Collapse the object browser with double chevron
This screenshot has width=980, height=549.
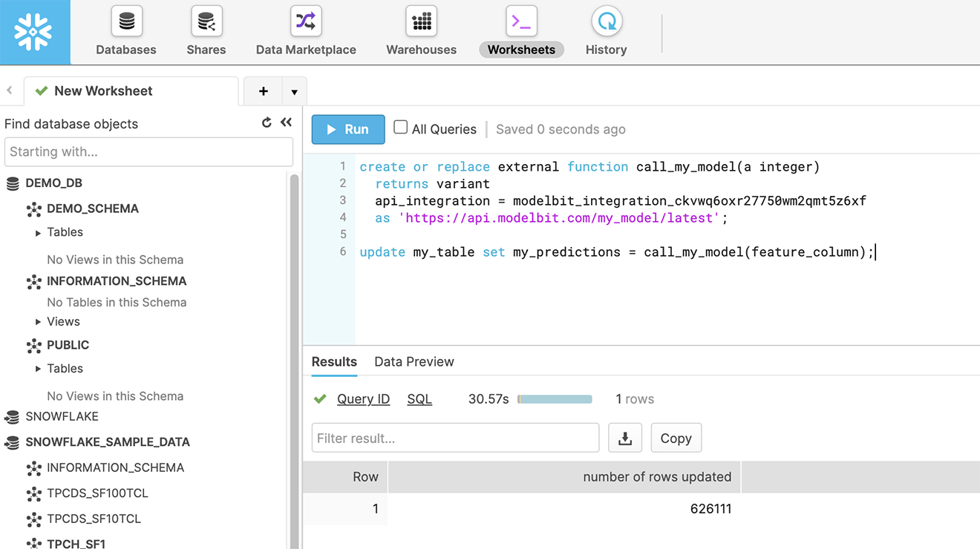[287, 123]
